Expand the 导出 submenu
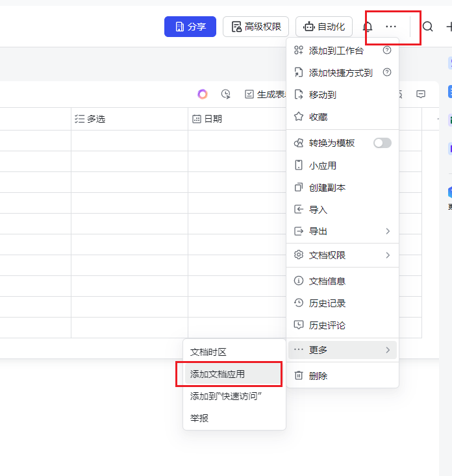The width and height of the screenshot is (452, 476). pyautogui.click(x=342, y=231)
